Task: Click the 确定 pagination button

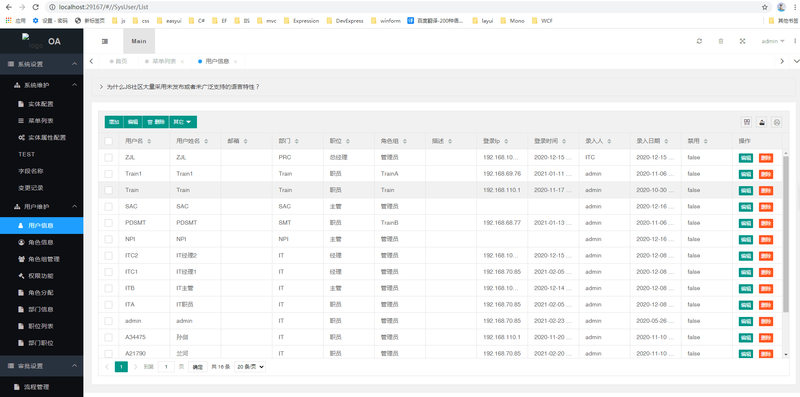Action: (198, 366)
